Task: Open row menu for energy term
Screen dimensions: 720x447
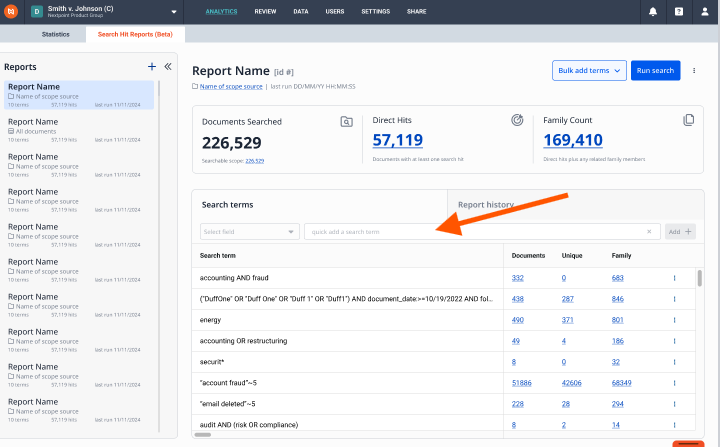Action: (674, 320)
